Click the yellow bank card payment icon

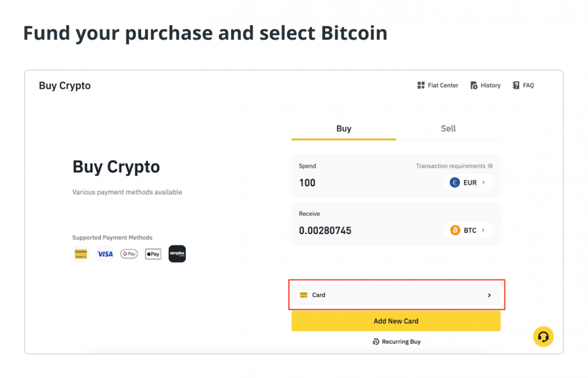81,254
